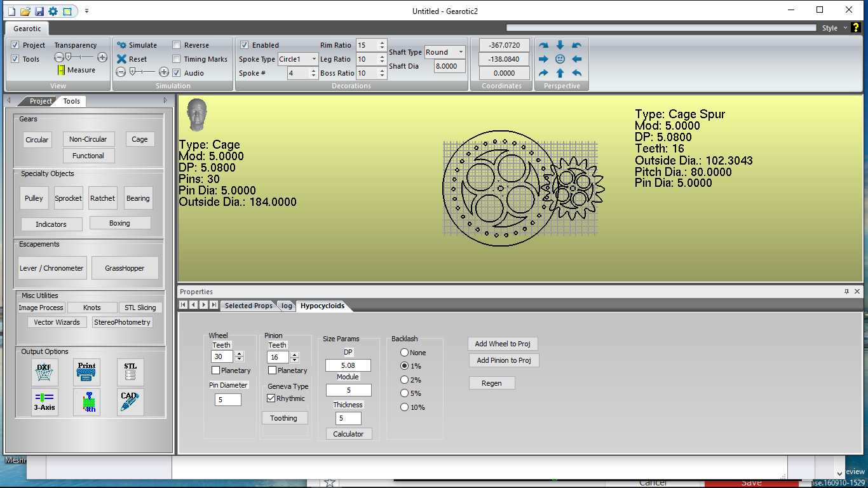Switch to the Project panel tab
Image resolution: width=868 pixels, height=488 pixels.
(41, 101)
